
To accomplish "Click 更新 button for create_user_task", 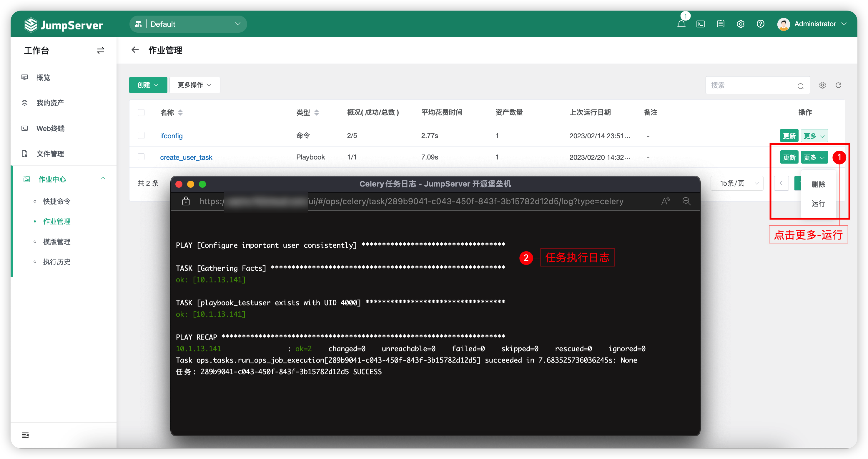I will tap(789, 157).
